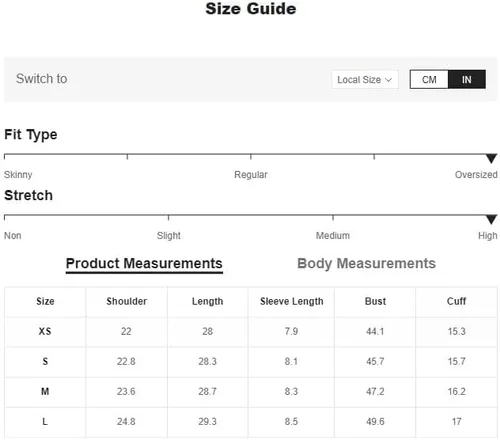Click the Sleeve Length column header
The image size is (500, 440).
pos(292,301)
